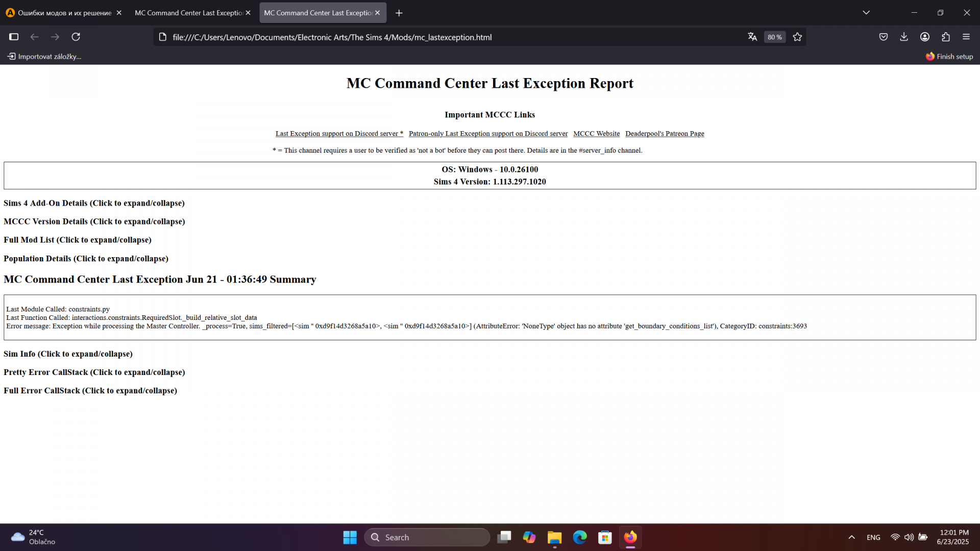This screenshot has width=980, height=551.
Task: Open the Windows Start menu
Action: click(x=350, y=537)
